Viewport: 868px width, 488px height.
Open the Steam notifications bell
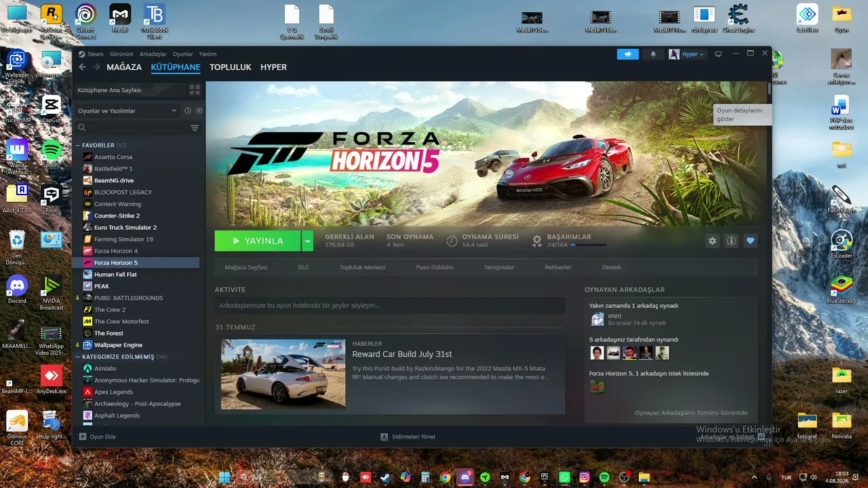tap(653, 54)
